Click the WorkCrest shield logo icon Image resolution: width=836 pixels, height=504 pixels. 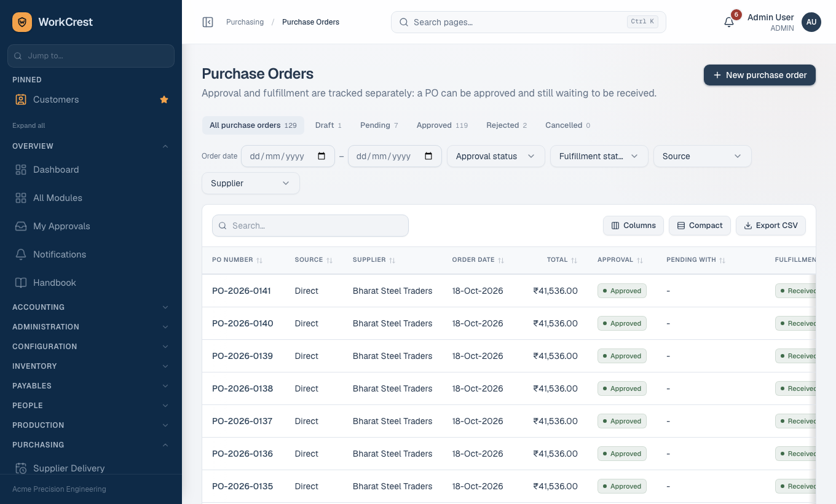click(x=22, y=22)
